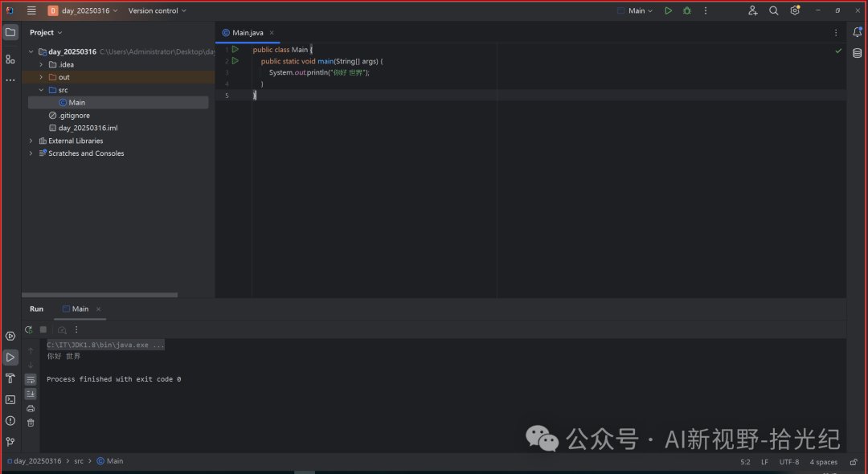Viewport: 868px width, 474px height.
Task: Click line:column 5:2 indicator
Action: pyautogui.click(x=745, y=462)
